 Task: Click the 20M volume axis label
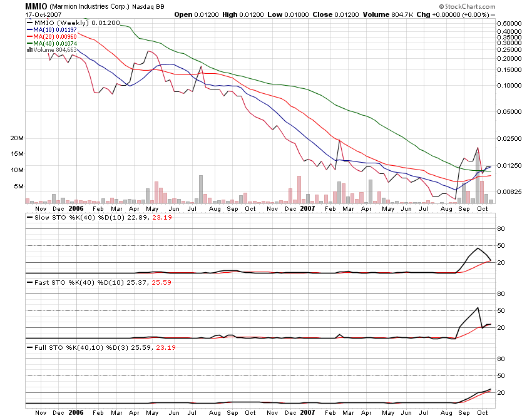tap(17, 138)
